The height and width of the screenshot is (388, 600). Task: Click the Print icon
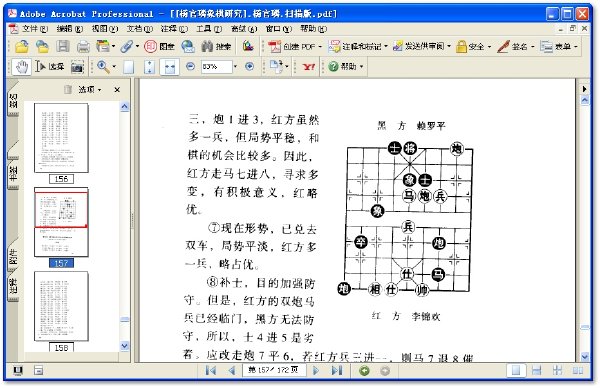pyautogui.click(x=83, y=47)
